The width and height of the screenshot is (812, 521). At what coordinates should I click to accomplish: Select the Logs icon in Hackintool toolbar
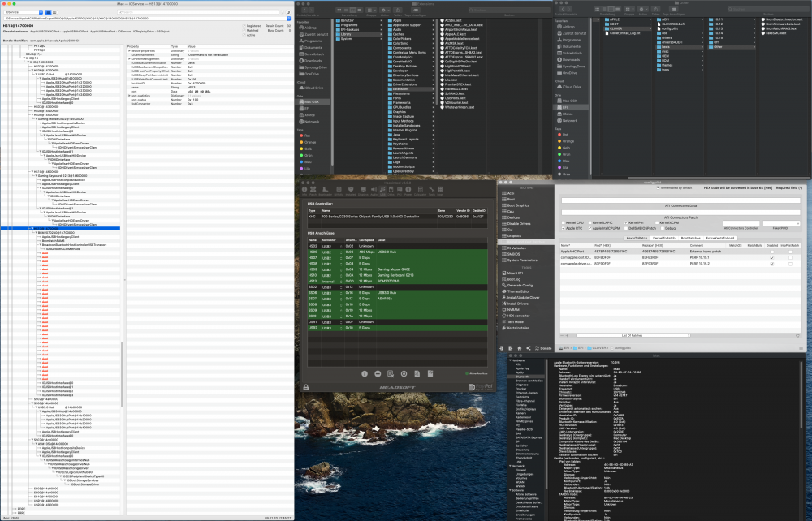click(x=440, y=191)
